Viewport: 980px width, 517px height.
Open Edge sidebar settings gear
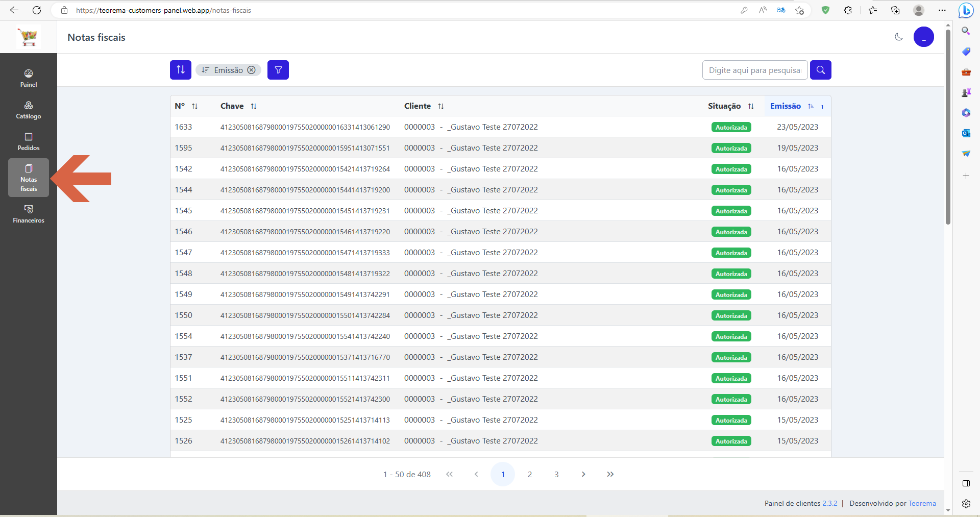click(x=966, y=504)
